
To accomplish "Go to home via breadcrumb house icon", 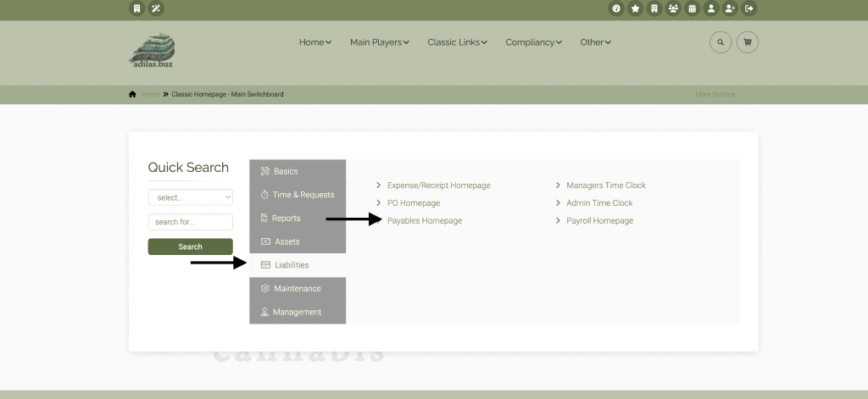I will pyautogui.click(x=132, y=94).
